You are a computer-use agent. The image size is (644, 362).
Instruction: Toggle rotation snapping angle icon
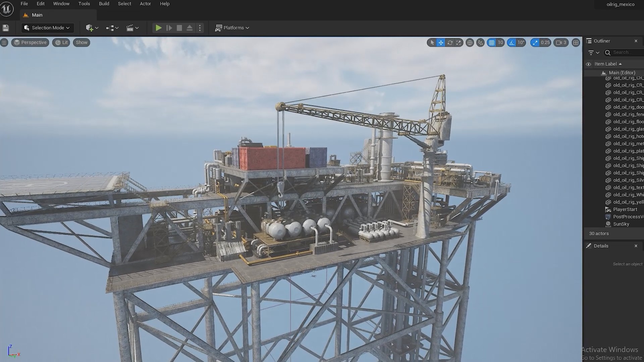[x=511, y=43]
